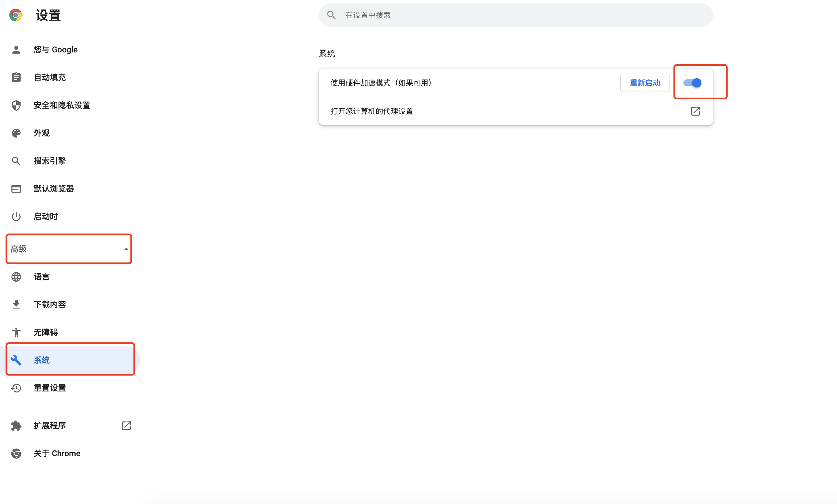Click the person icon for 您与 Google

[x=16, y=50]
